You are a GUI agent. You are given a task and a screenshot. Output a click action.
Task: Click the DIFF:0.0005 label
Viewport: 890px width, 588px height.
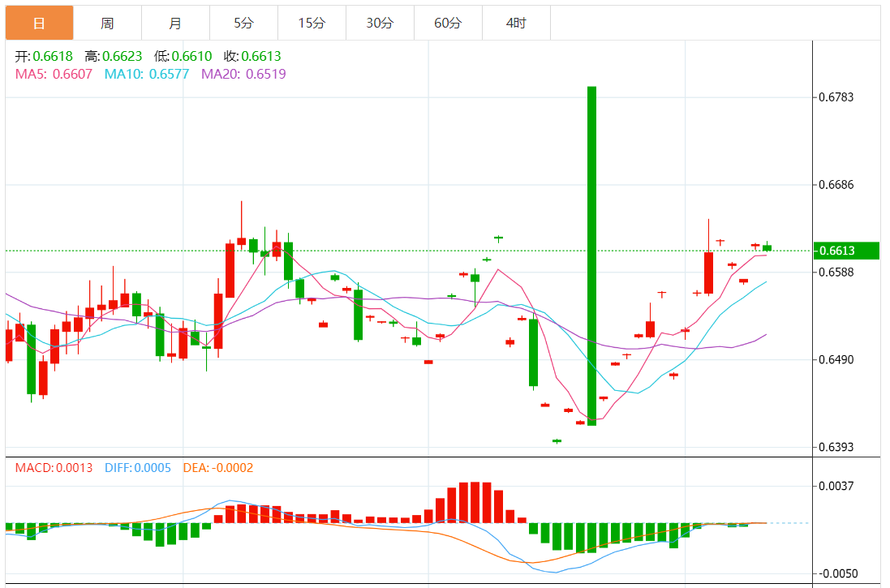(138, 468)
